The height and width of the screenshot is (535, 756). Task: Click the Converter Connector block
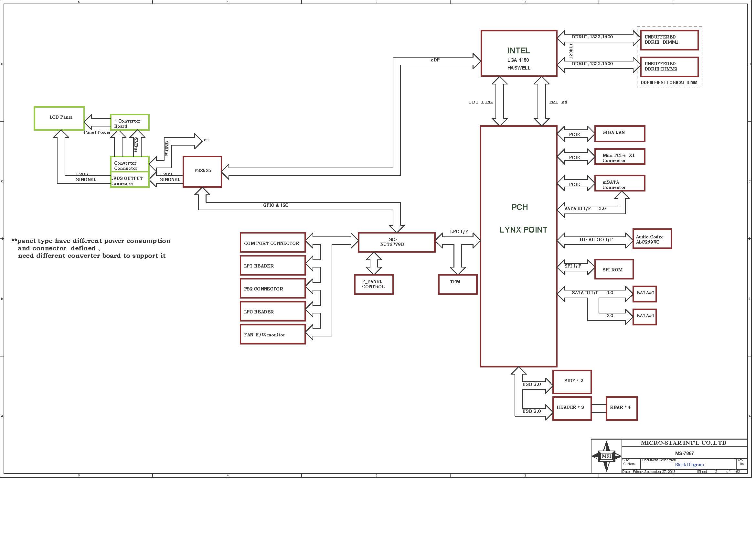pyautogui.click(x=130, y=164)
